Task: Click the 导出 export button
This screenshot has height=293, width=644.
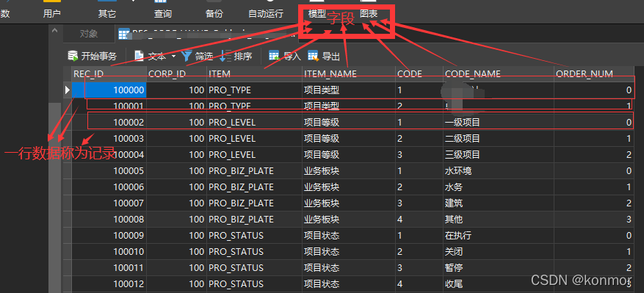Action: click(x=324, y=56)
